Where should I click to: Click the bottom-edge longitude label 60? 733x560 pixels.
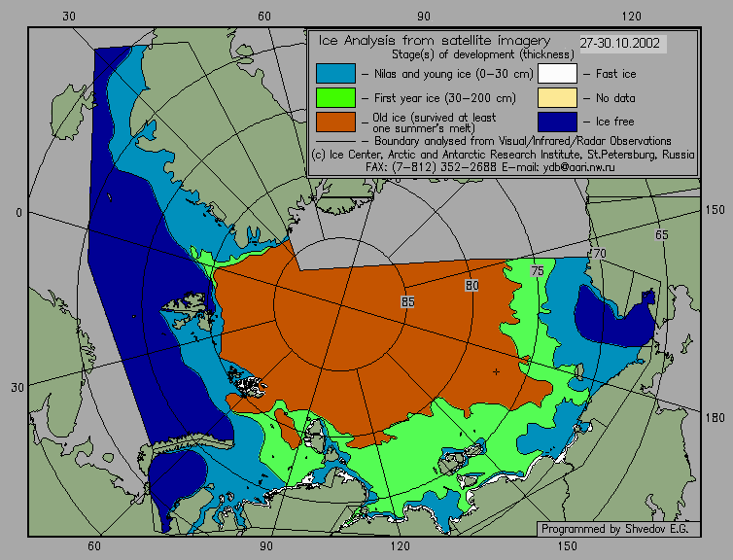coord(94,546)
